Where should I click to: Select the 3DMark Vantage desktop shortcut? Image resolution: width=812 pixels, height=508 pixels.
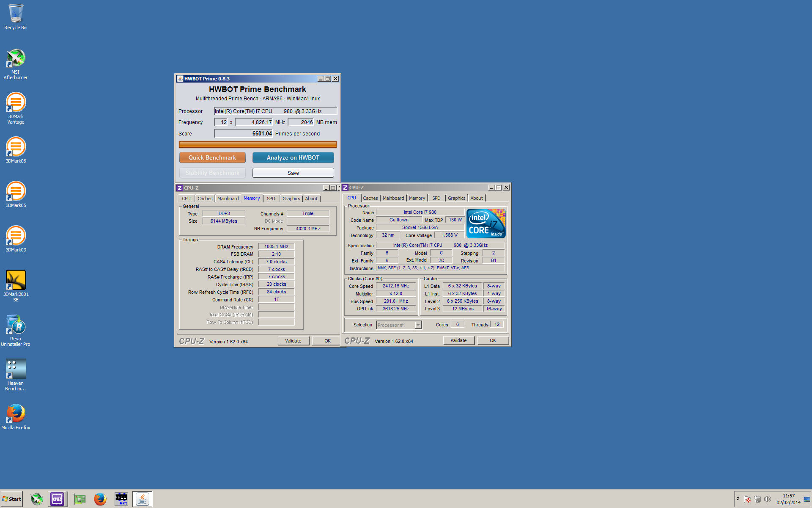[x=16, y=108]
